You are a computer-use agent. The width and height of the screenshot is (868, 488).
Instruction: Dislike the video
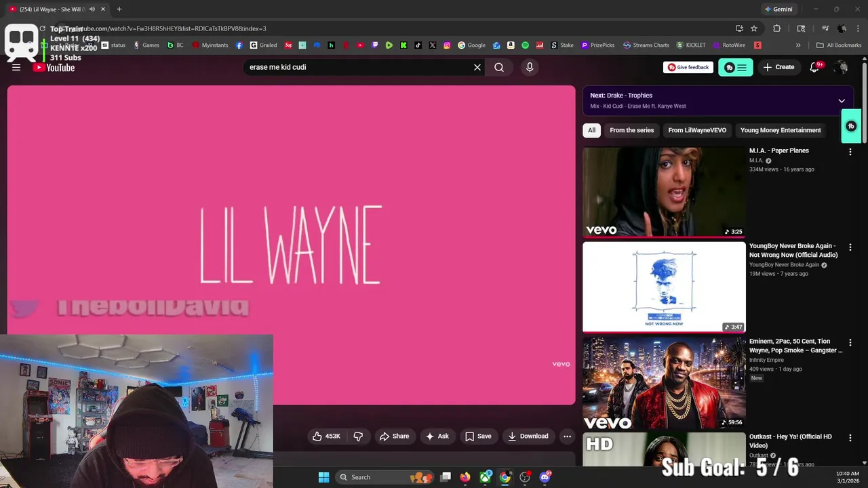click(358, 436)
